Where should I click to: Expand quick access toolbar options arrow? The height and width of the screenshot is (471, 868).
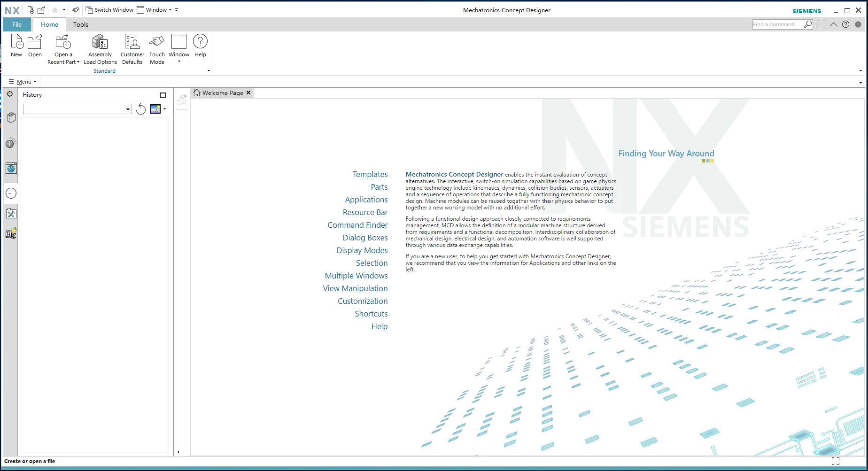pos(177,10)
